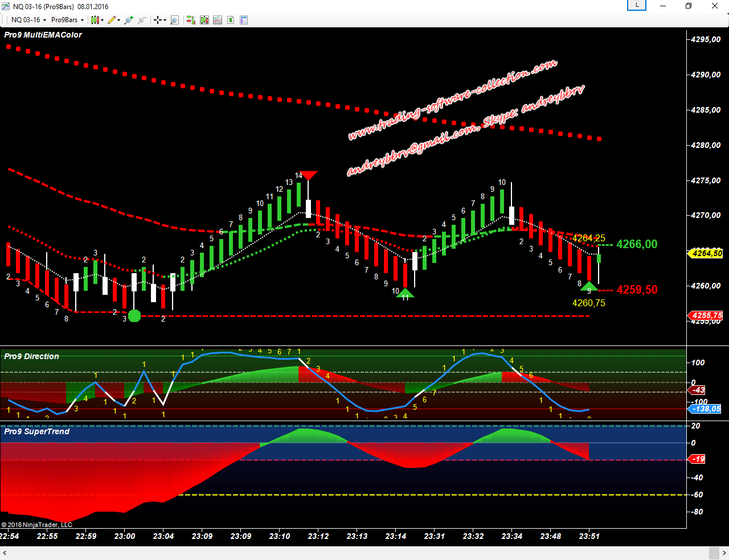Image resolution: width=729 pixels, height=560 pixels.
Task: Click the red down triangle signal marker
Action: point(308,174)
